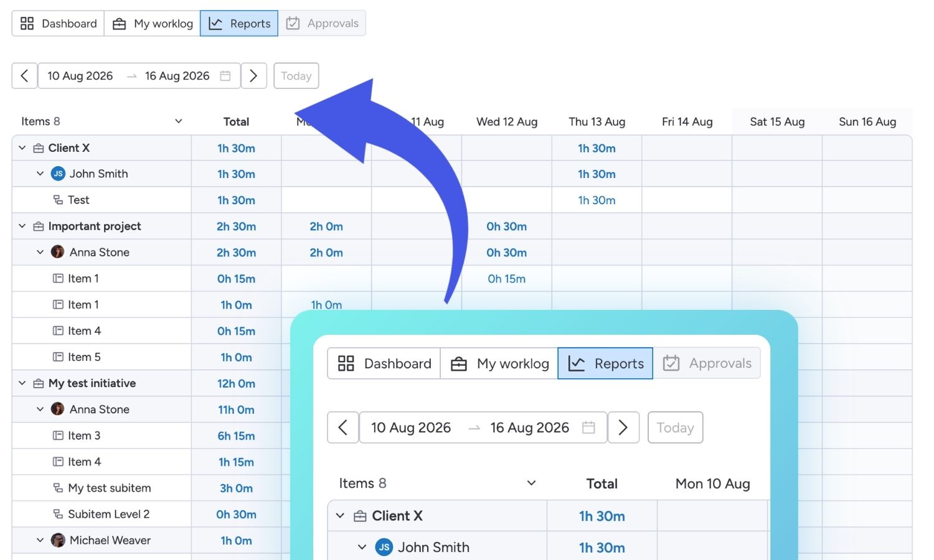934x560 pixels.
Task: Click the Today button in the zoomed inset
Action: [x=676, y=427]
